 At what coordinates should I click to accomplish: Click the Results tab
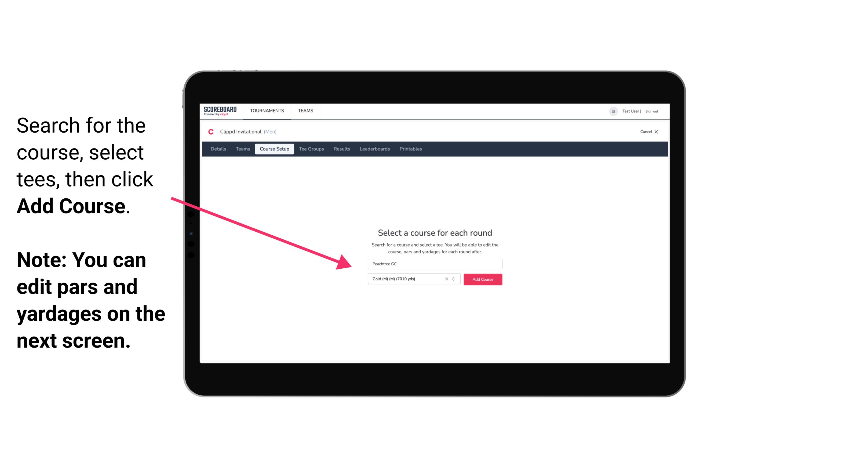pyautogui.click(x=341, y=149)
